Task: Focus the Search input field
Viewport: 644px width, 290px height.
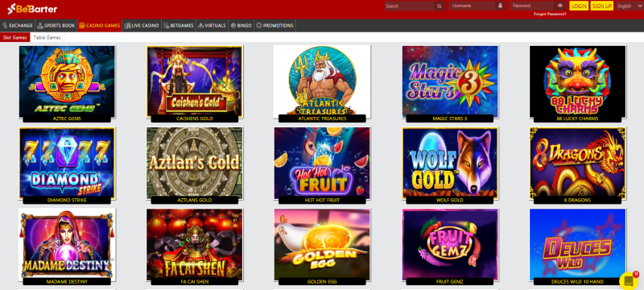Action: 410,6
